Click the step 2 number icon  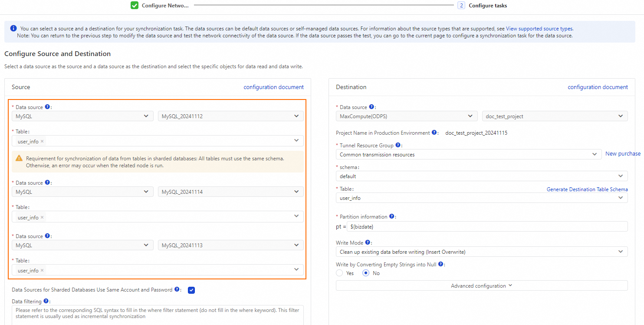(x=461, y=6)
